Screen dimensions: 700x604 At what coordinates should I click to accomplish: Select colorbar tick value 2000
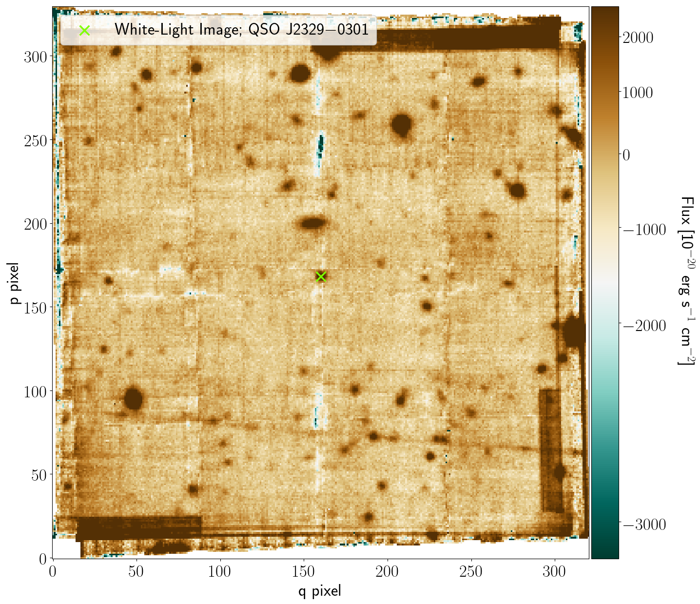click(x=638, y=38)
